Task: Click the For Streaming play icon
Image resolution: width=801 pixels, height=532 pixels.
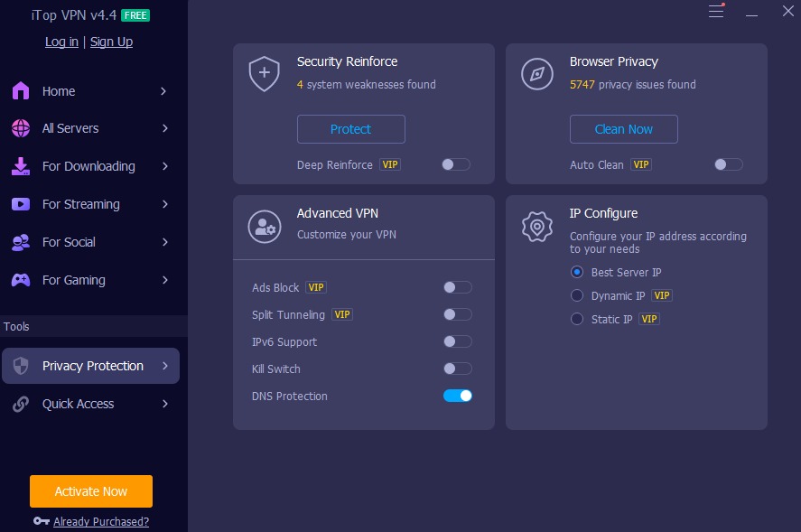Action: (20, 204)
